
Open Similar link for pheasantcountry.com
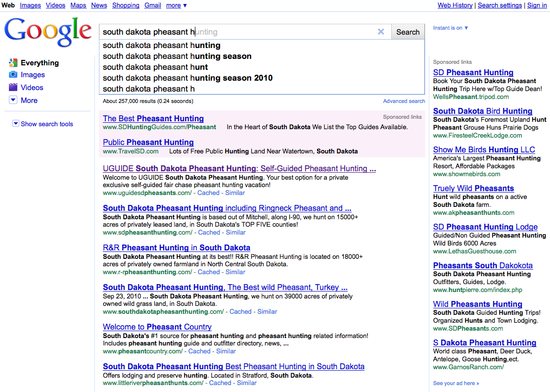(x=226, y=351)
